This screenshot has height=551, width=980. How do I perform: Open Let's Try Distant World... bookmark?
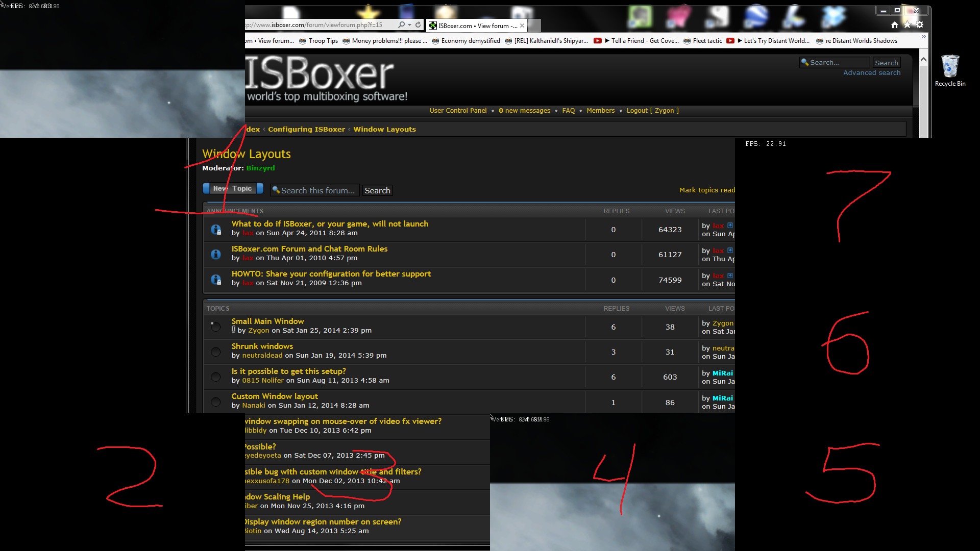(768, 41)
